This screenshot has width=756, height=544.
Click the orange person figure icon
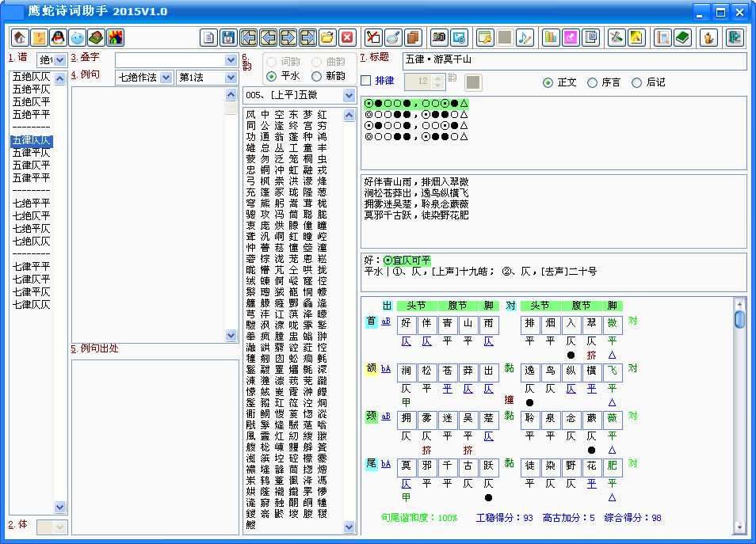pos(708,37)
